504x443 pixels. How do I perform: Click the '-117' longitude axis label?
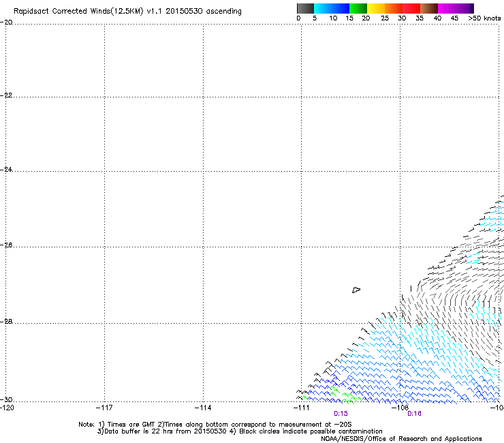(x=104, y=408)
